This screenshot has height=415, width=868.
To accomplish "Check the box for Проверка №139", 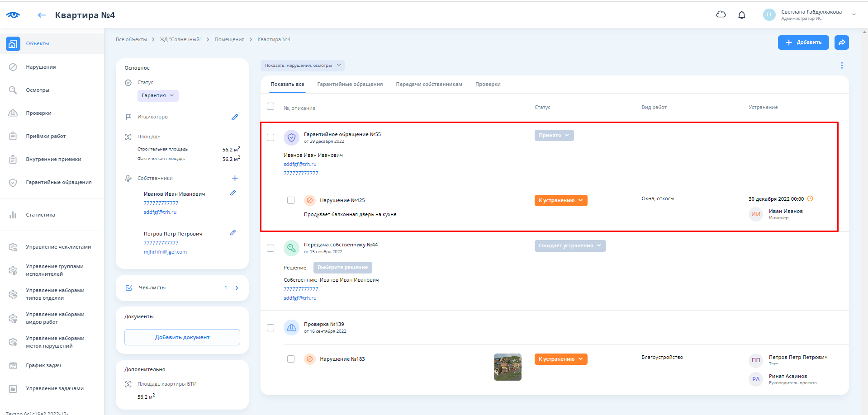I will click(270, 328).
